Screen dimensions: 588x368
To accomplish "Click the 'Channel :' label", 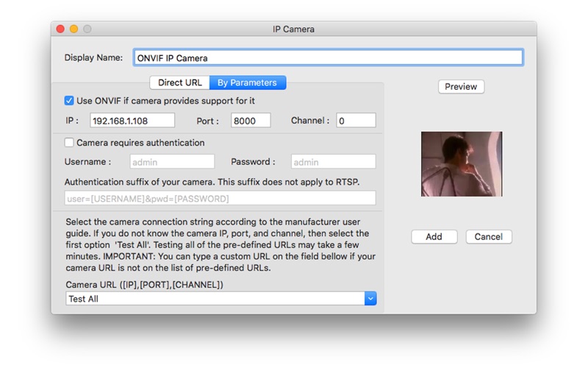I will tap(310, 121).
